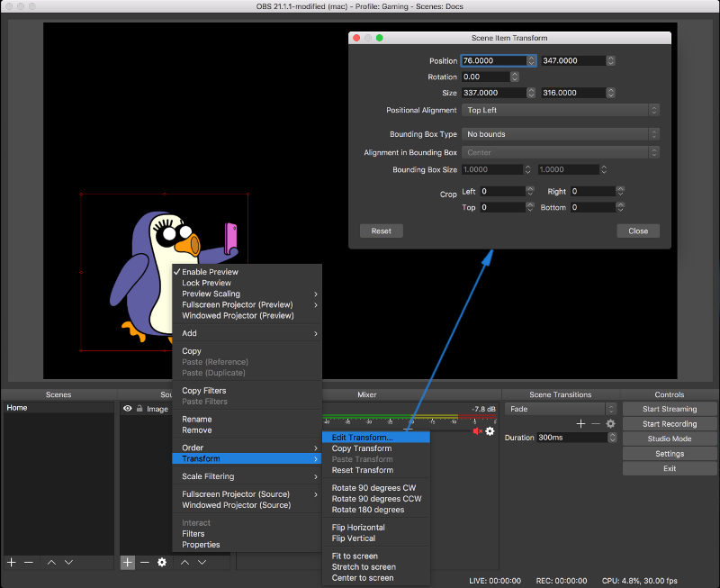Screen dimensions: 720x588
Task: Open mixer settings gear icon
Action: (490, 431)
